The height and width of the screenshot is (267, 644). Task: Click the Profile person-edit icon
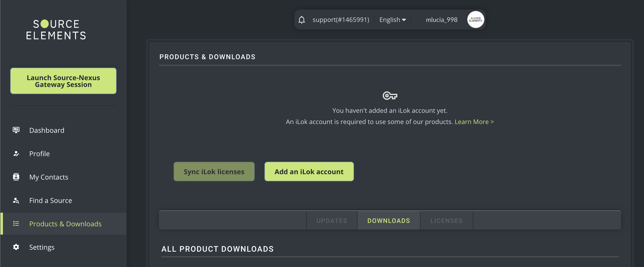pos(16,153)
